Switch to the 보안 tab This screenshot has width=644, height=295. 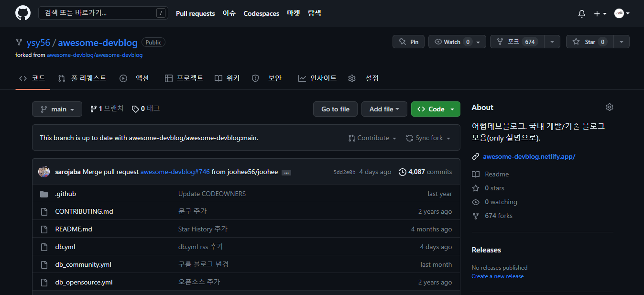point(267,78)
